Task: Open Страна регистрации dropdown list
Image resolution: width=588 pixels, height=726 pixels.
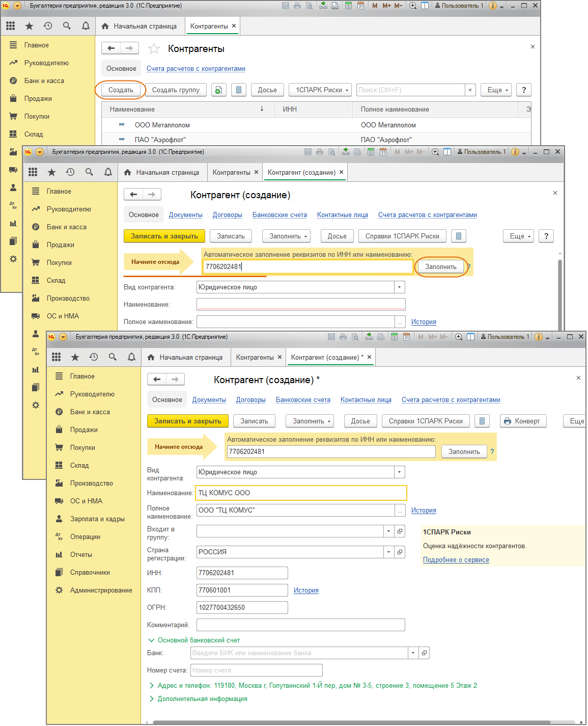Action: [388, 552]
